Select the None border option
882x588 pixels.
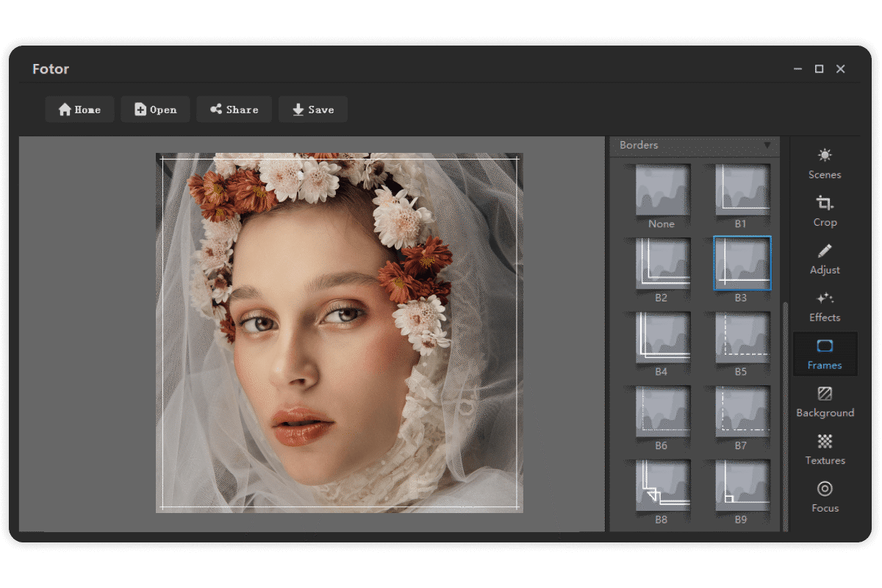[x=661, y=191]
